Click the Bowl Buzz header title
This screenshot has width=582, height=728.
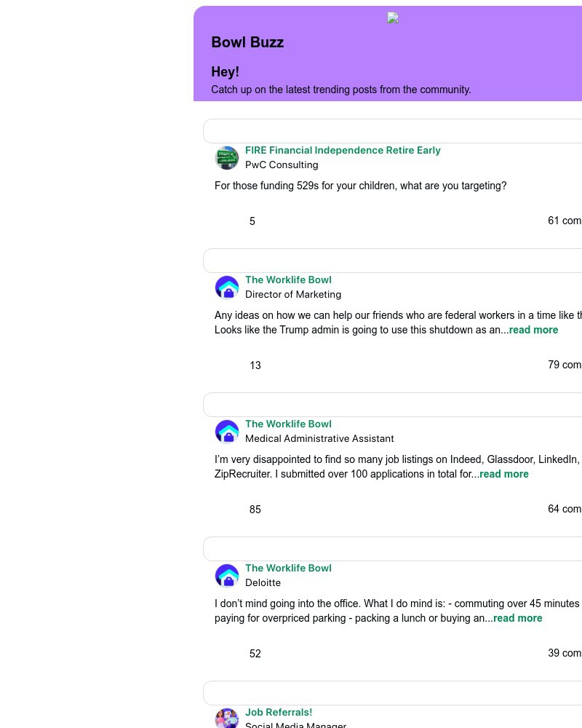click(247, 42)
